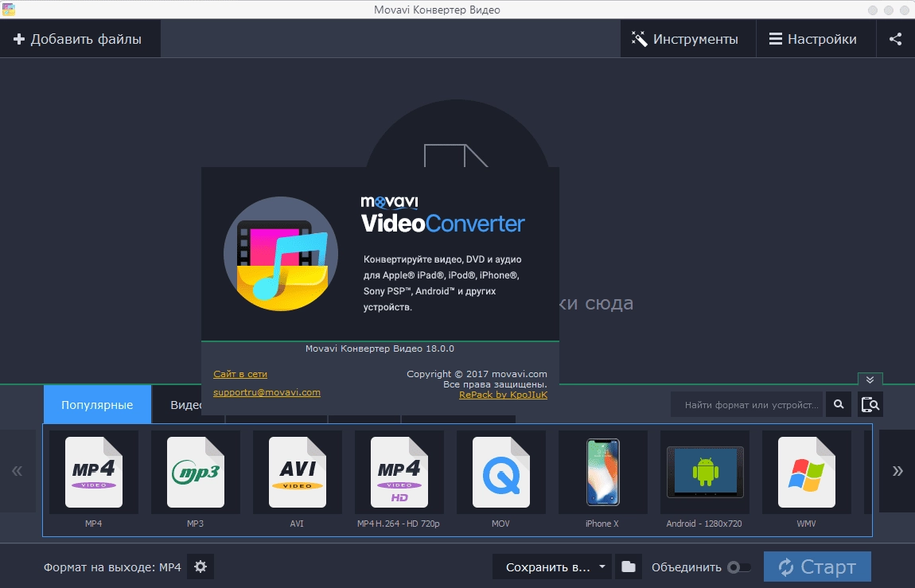Open the Инструменты menu
915x588 pixels.
point(687,39)
